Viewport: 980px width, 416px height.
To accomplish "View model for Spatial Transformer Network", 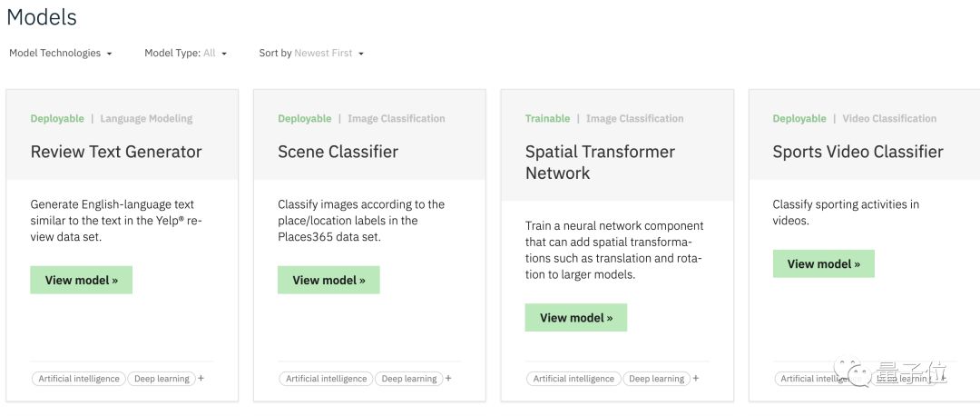I will 576,318.
